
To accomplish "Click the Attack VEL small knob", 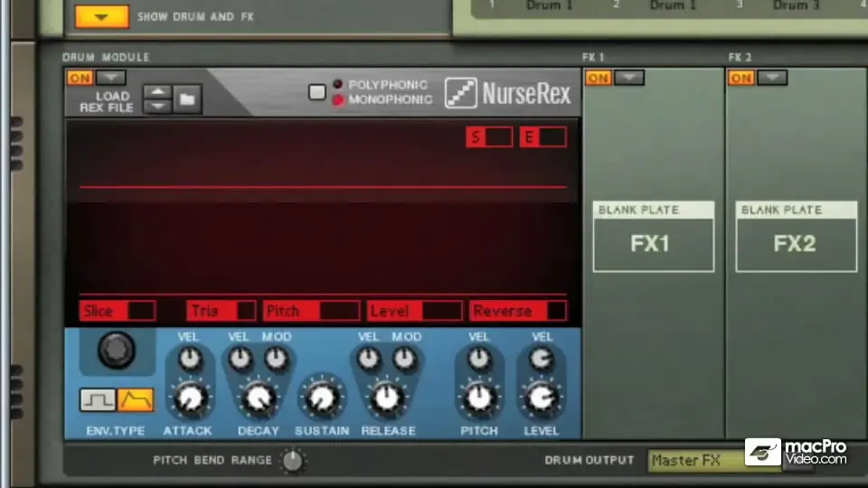I will coord(189,359).
